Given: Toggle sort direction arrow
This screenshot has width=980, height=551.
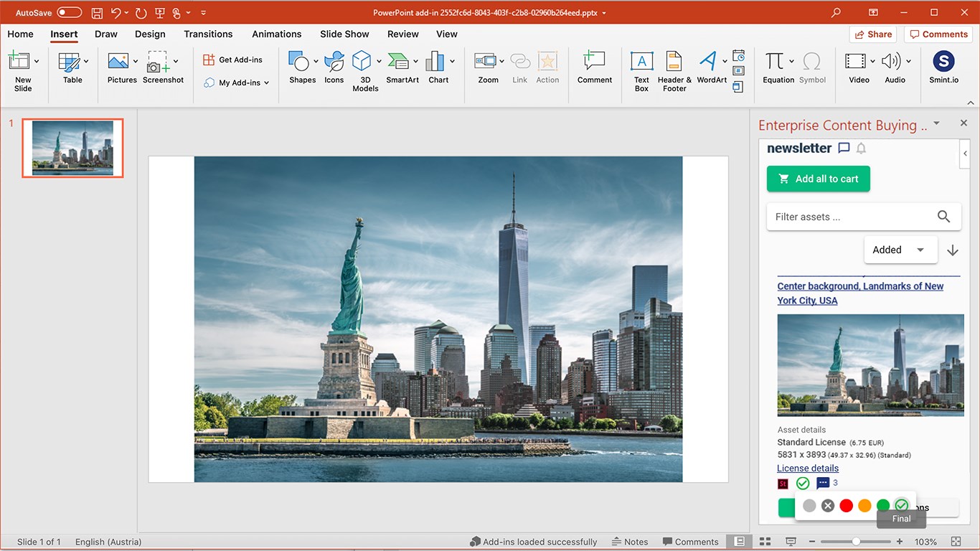Looking at the screenshot, I should click(953, 250).
